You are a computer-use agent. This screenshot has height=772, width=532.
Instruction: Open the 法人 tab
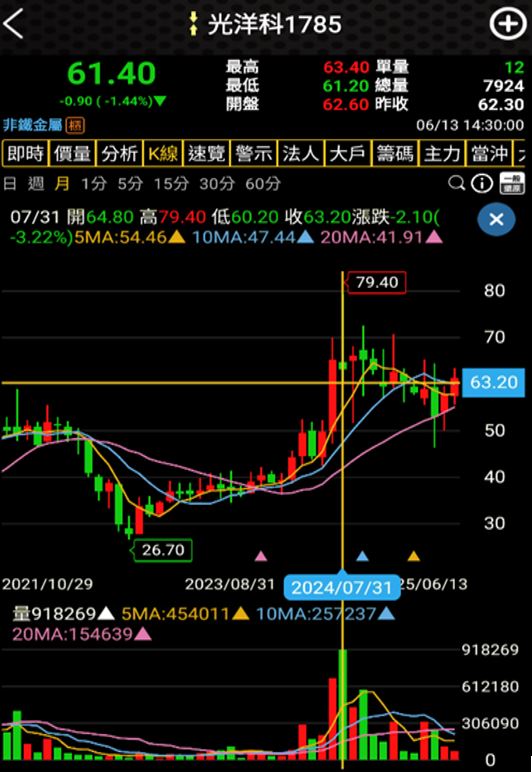pyautogui.click(x=300, y=154)
